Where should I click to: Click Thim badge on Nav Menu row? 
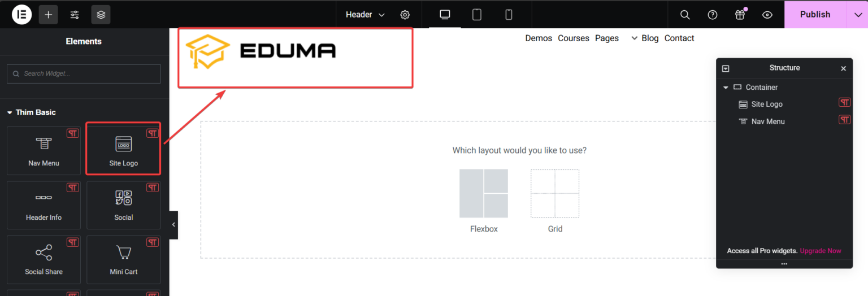(x=844, y=120)
